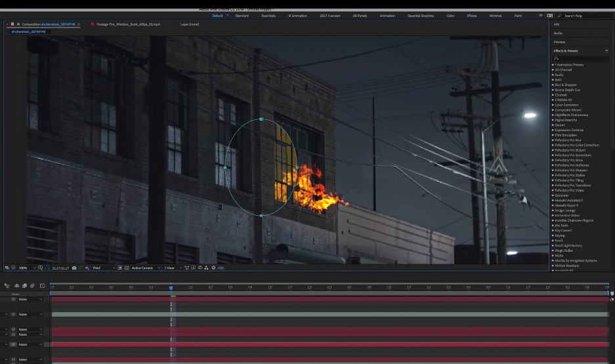Click the search magnifier in Effects & Presets
Viewport: 615px width, 364px height.
(556, 58)
